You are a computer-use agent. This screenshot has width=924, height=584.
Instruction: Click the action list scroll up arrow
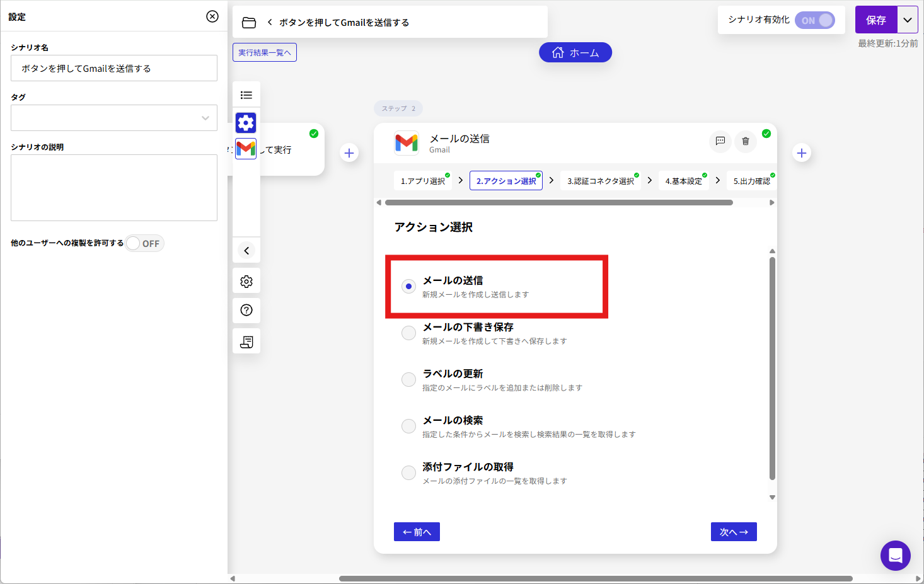(x=772, y=251)
